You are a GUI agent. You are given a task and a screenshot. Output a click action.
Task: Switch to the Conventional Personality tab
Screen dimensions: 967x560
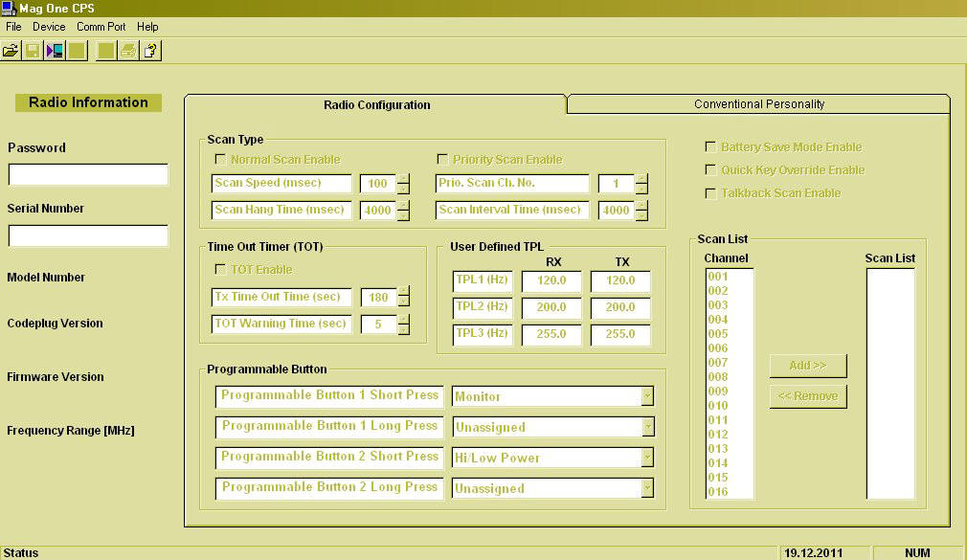(x=758, y=103)
